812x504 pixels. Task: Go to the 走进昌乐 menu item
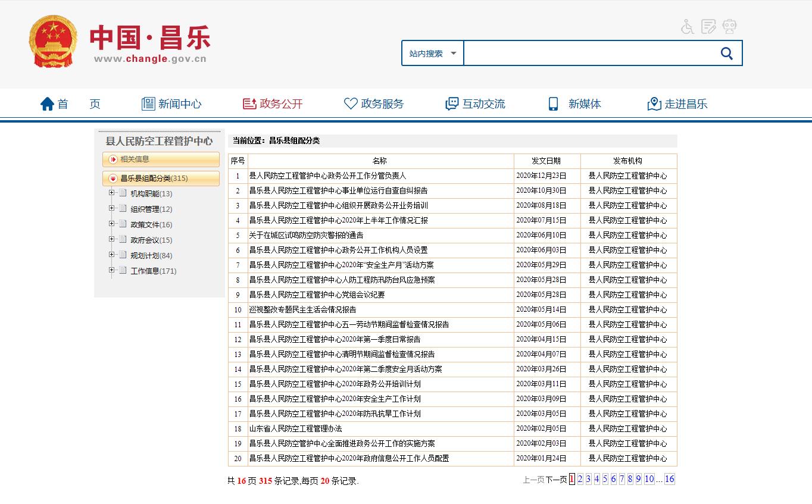click(x=677, y=104)
